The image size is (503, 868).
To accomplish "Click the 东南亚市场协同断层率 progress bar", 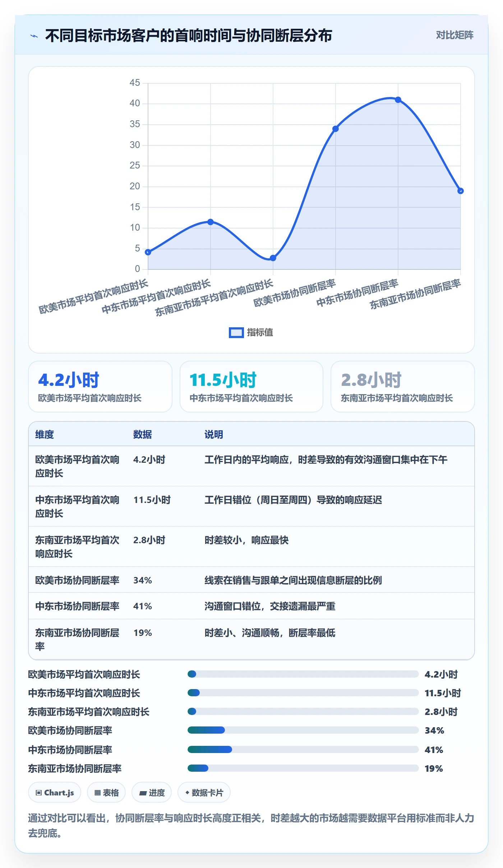I will pos(303,768).
